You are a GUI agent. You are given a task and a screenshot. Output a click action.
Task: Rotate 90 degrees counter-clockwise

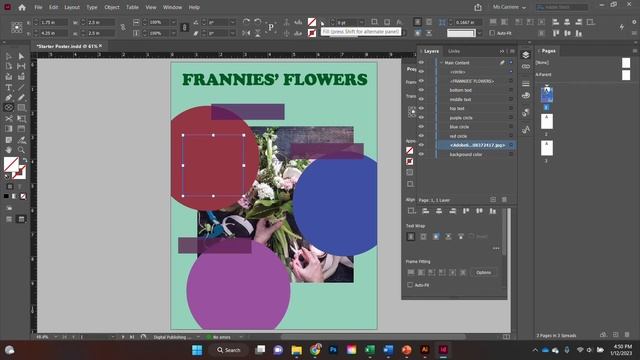click(x=258, y=22)
